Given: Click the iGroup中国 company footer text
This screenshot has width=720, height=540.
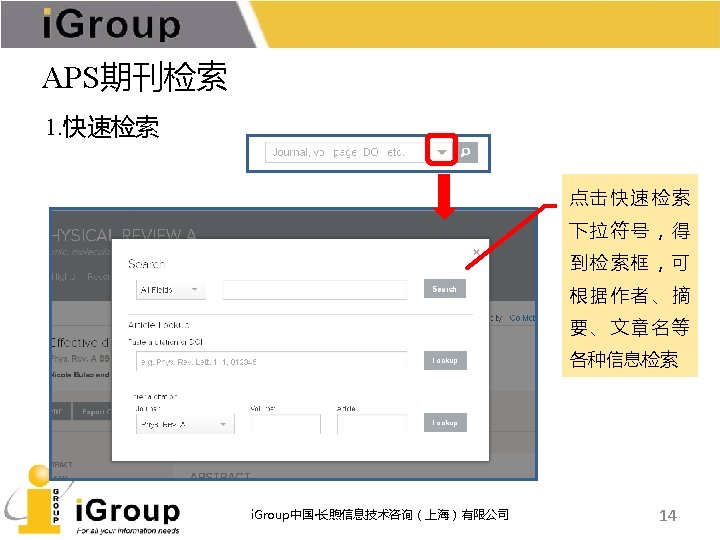Looking at the screenshot, I should 380,514.
